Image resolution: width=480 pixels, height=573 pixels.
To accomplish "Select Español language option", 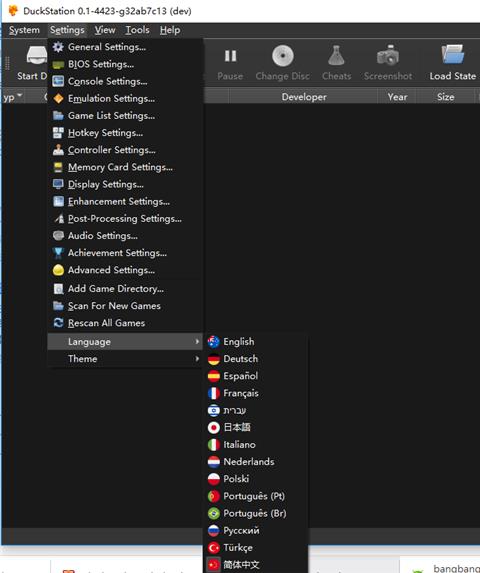I will tap(256, 376).
